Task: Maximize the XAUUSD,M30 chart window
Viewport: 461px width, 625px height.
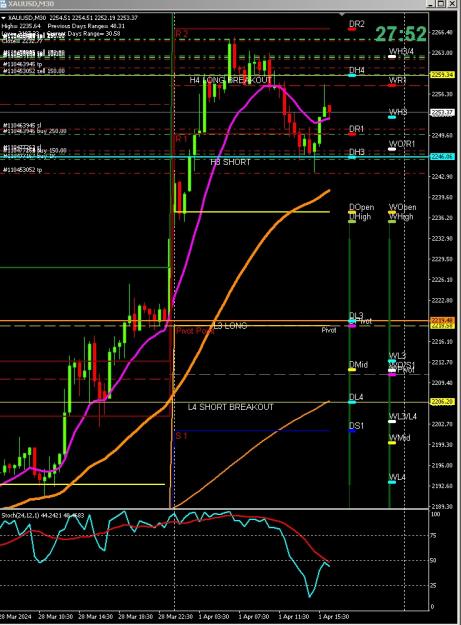Action: 441,4
